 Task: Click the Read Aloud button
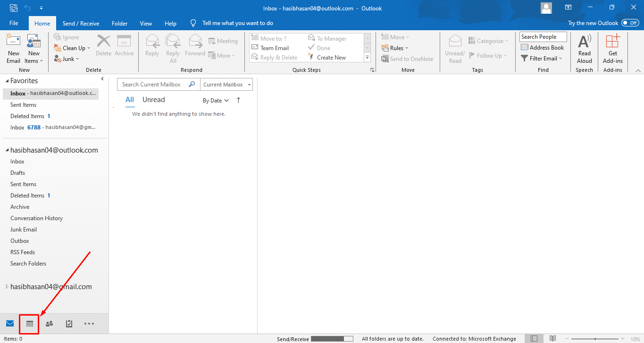(x=585, y=49)
